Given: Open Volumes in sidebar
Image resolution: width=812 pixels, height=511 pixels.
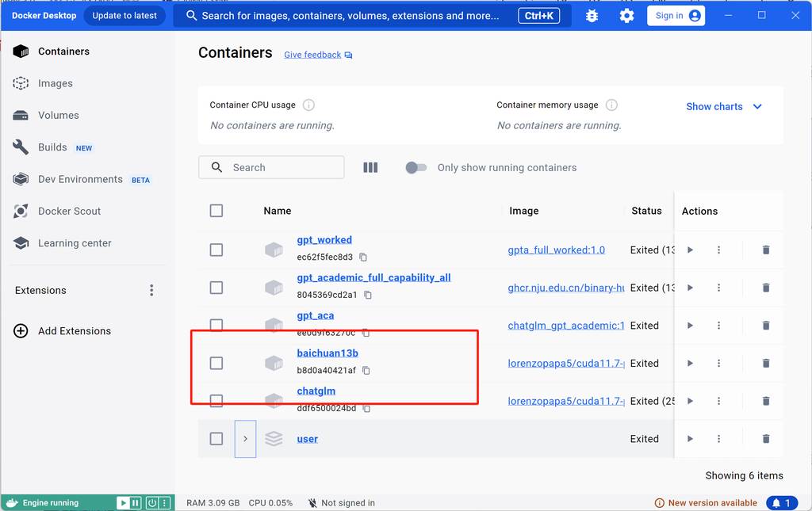Looking at the screenshot, I should coord(58,115).
